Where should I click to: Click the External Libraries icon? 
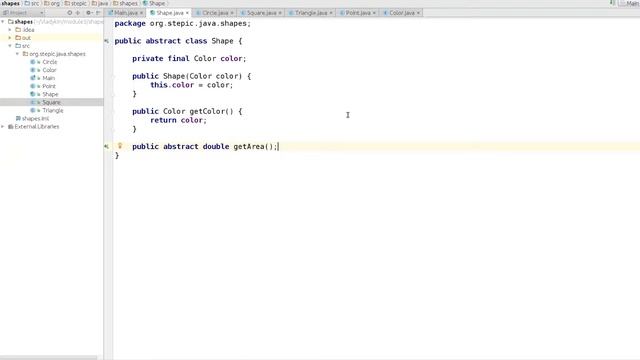[x=11, y=127]
